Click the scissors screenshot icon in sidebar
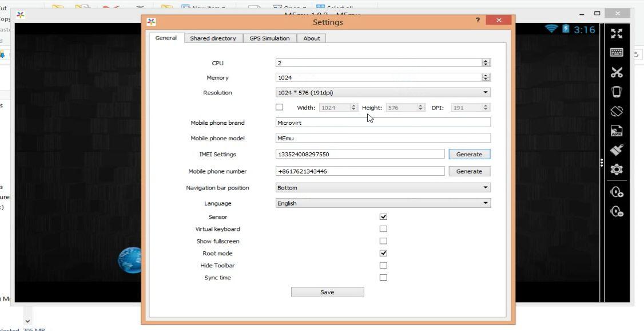Viewport: 644px width, 331px height. click(x=617, y=72)
